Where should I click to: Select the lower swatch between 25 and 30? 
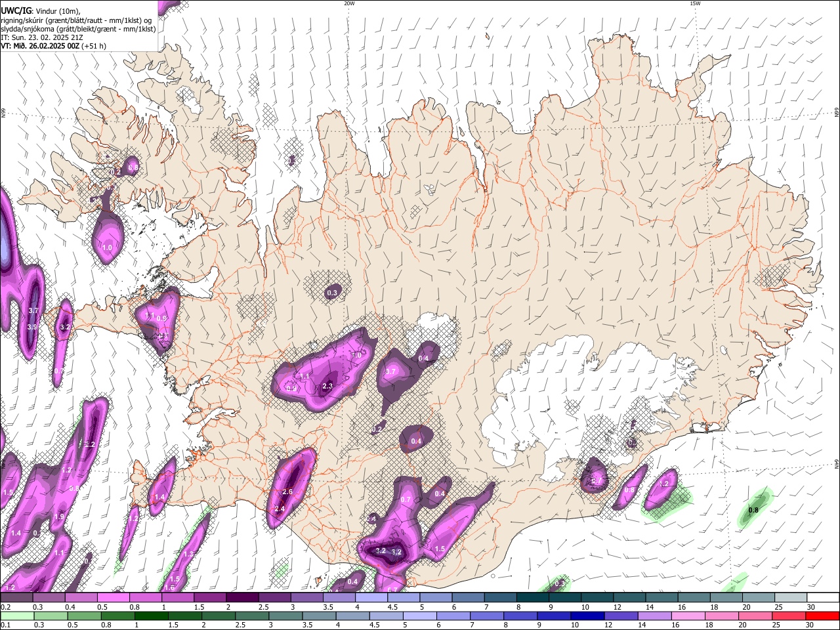(x=789, y=616)
